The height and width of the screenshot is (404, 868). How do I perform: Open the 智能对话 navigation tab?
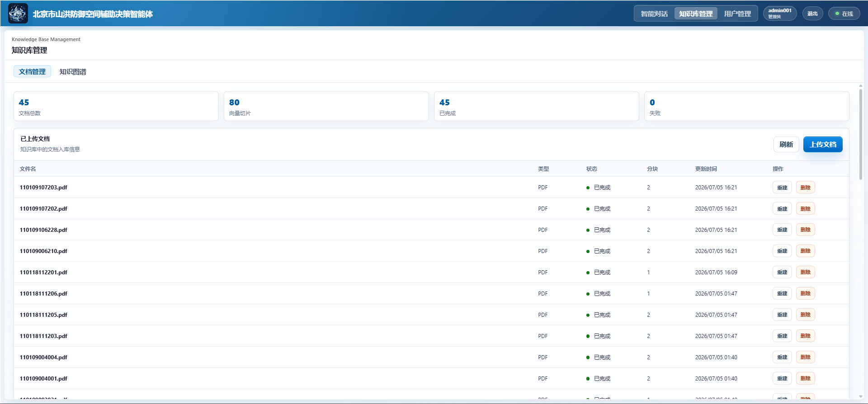[x=654, y=14]
